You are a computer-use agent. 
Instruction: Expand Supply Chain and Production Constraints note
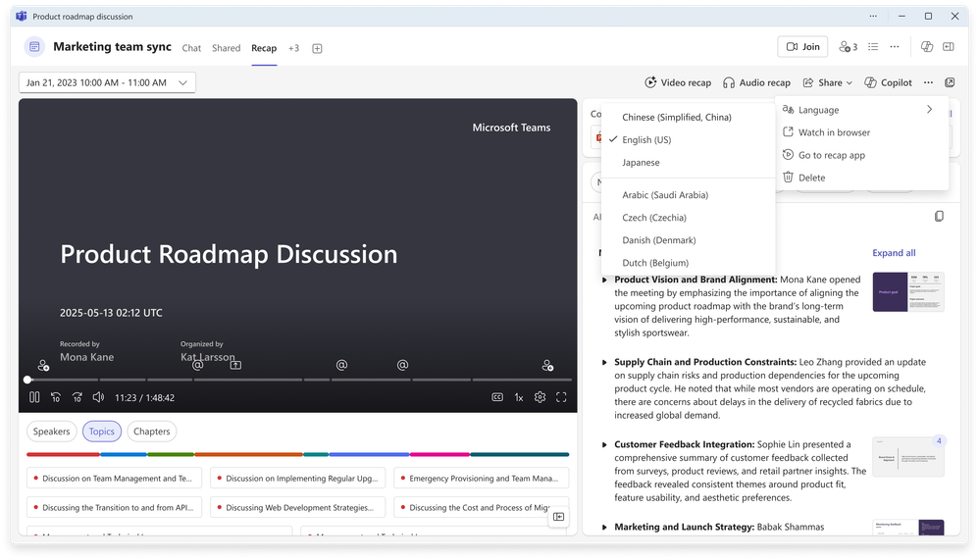tap(604, 363)
